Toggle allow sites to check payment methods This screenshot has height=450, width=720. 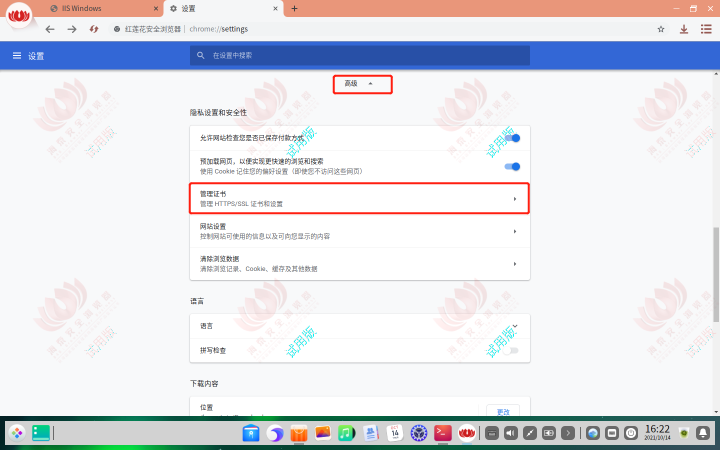[x=512, y=138]
